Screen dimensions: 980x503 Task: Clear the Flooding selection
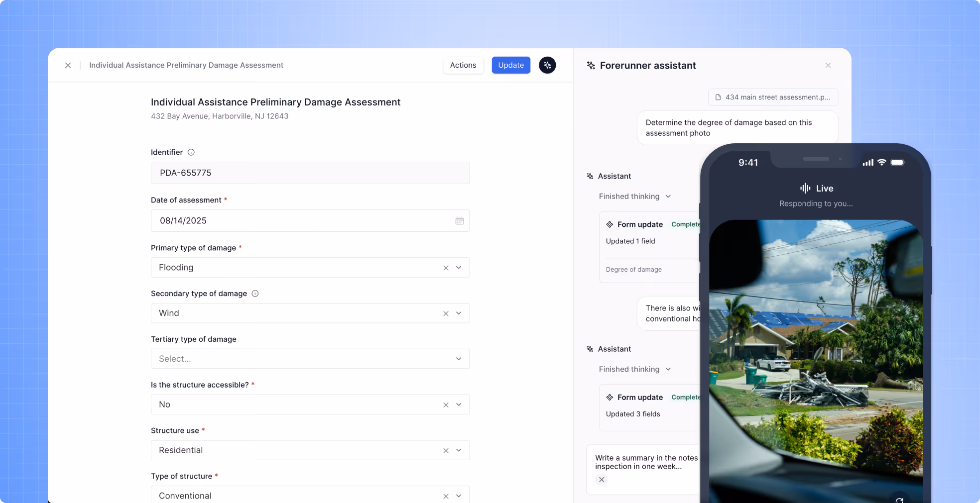(x=446, y=268)
